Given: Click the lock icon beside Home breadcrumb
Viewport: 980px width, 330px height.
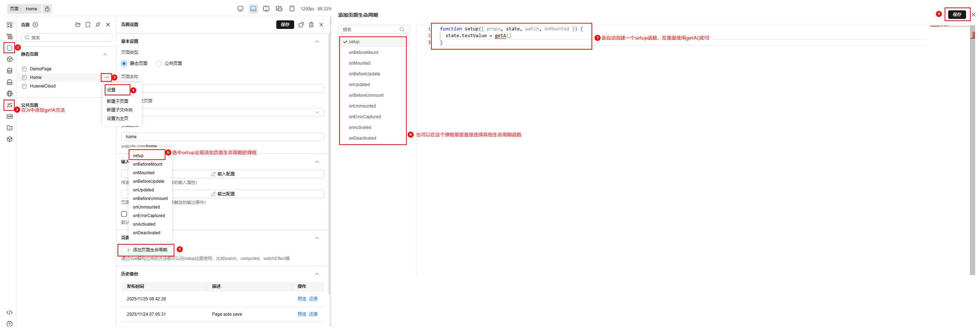Looking at the screenshot, I should coord(47,9).
